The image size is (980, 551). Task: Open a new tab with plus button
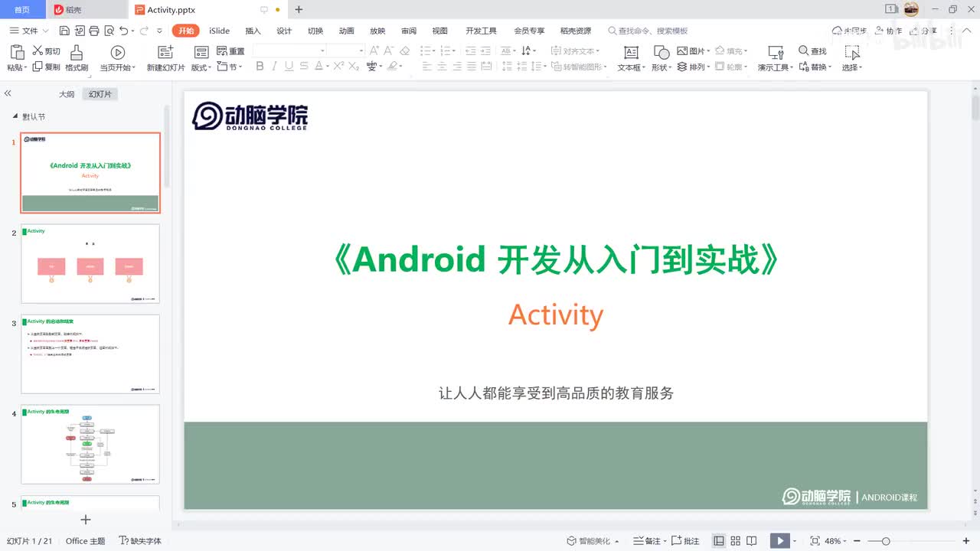tap(299, 10)
